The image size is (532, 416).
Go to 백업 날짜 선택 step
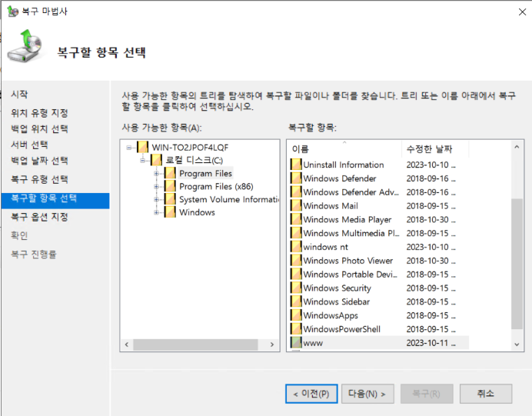point(39,161)
